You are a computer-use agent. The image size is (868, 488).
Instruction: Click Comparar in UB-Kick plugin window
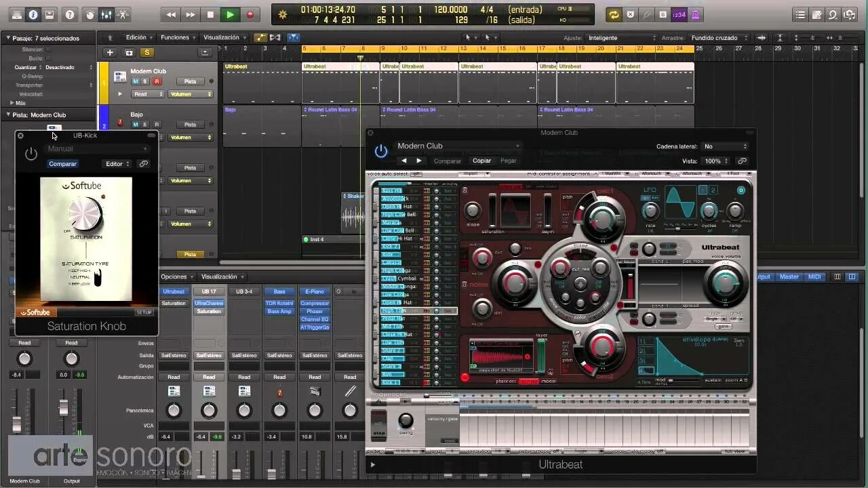coord(62,164)
